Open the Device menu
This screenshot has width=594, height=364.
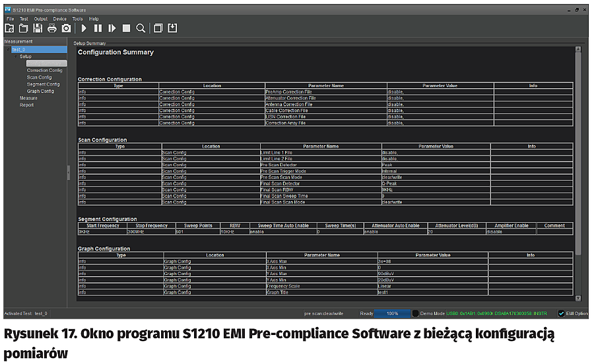[59, 19]
